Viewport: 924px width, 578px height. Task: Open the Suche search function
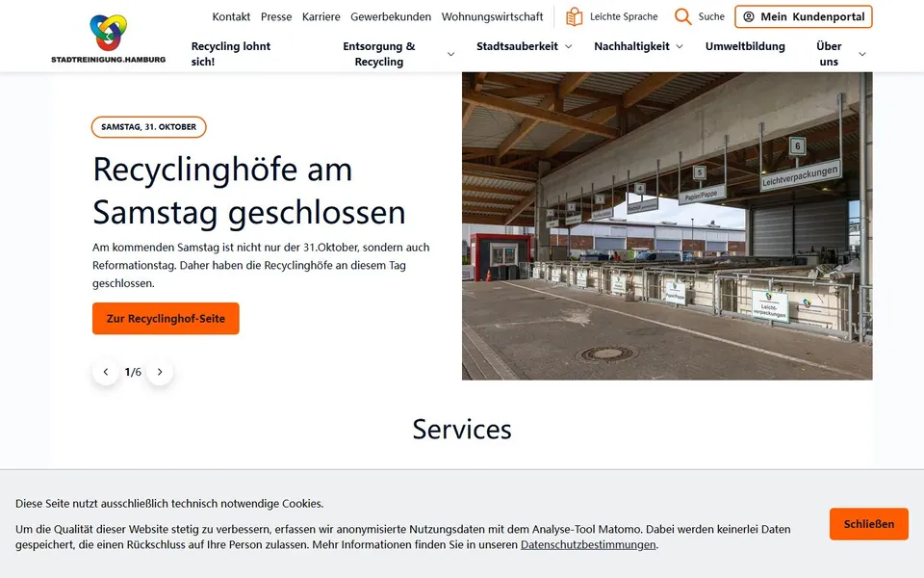pos(700,16)
